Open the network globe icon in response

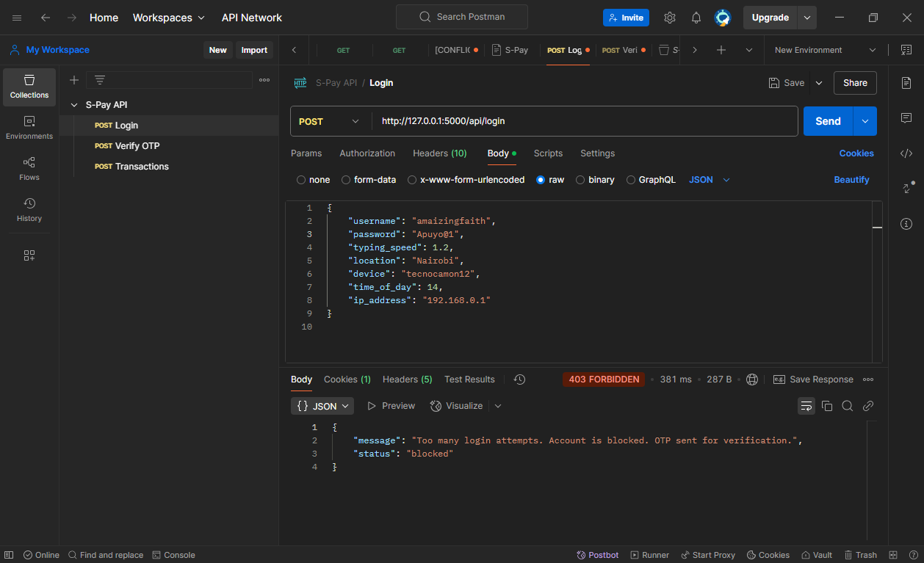pos(752,379)
